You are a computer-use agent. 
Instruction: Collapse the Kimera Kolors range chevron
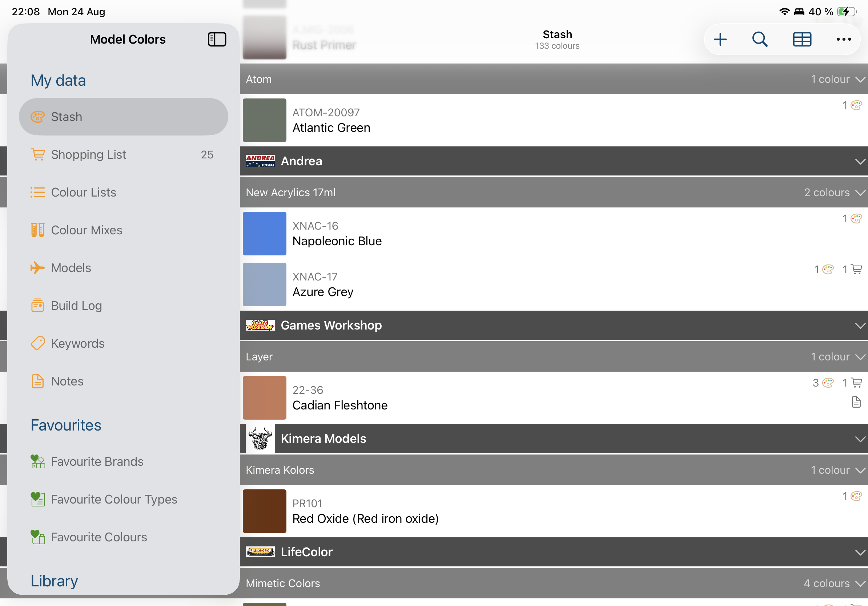860,470
